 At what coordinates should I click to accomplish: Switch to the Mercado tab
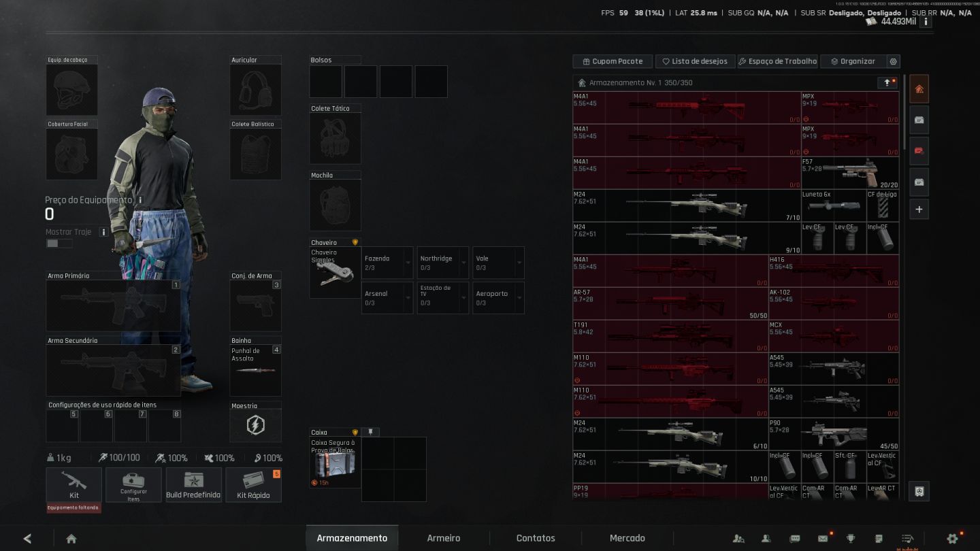627,538
